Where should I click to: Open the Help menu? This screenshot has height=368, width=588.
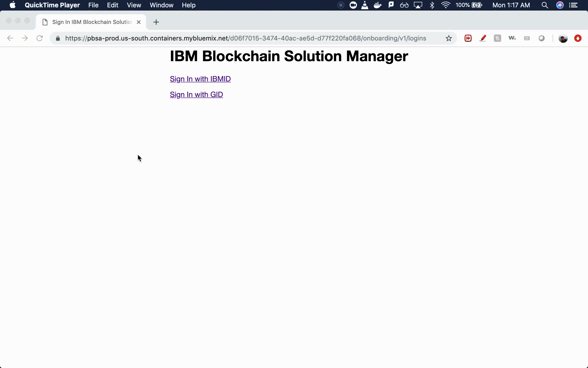pos(189,5)
